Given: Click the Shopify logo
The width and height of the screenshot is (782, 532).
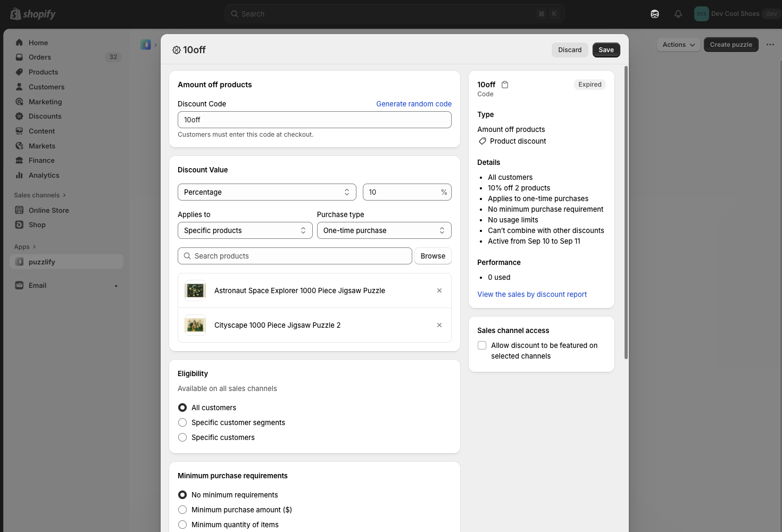Looking at the screenshot, I should click(33, 14).
